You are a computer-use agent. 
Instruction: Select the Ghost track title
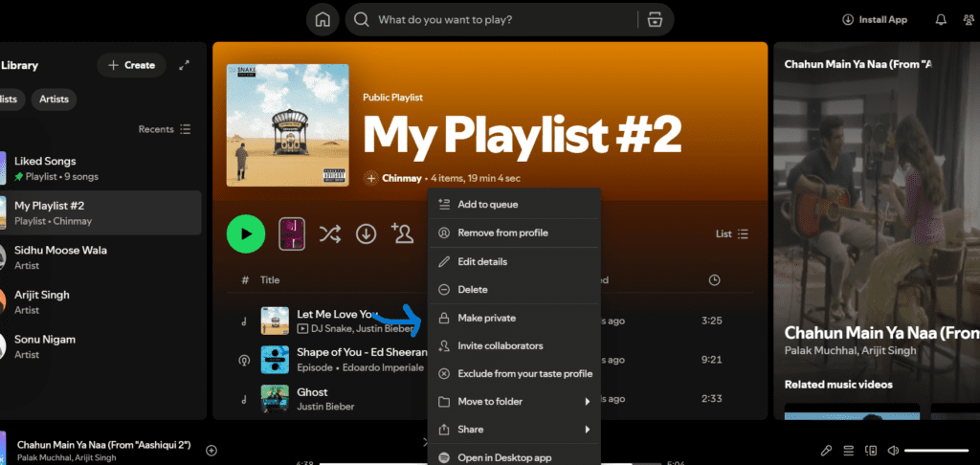[x=313, y=392]
